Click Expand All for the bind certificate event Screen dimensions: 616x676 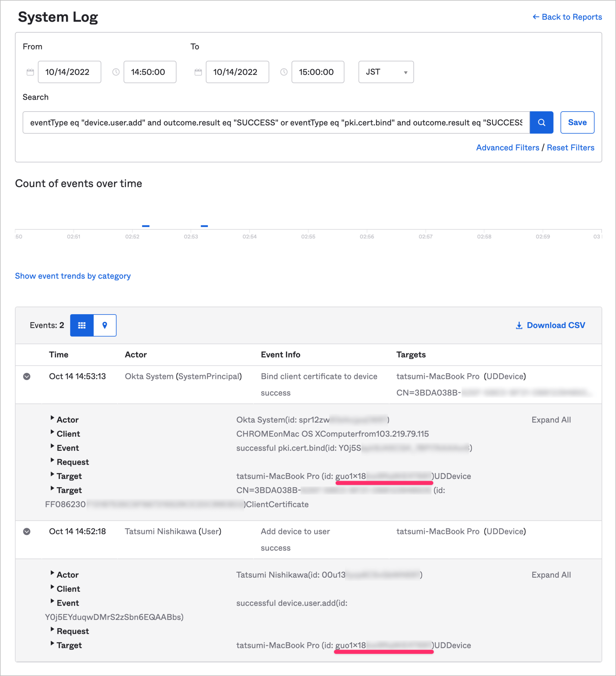point(551,420)
